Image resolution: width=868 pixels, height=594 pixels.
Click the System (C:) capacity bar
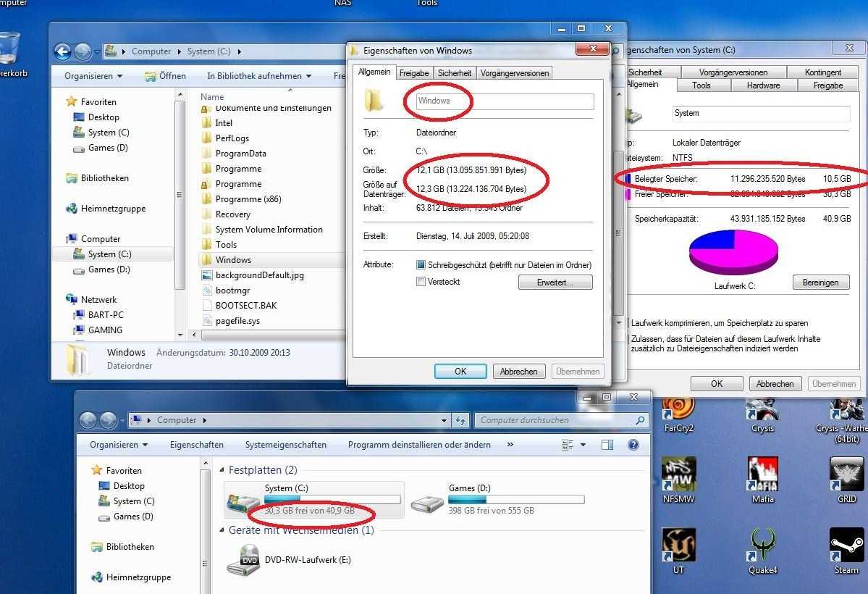click(x=333, y=499)
